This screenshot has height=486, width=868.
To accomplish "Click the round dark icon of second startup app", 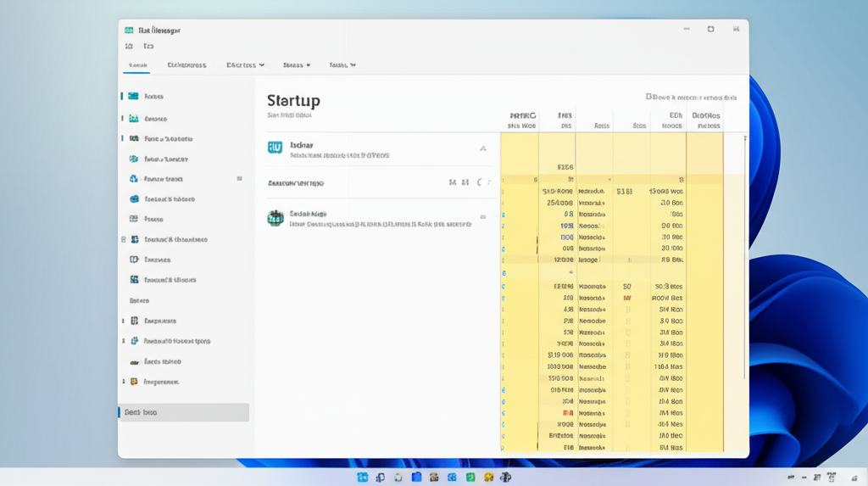I will pos(275,218).
